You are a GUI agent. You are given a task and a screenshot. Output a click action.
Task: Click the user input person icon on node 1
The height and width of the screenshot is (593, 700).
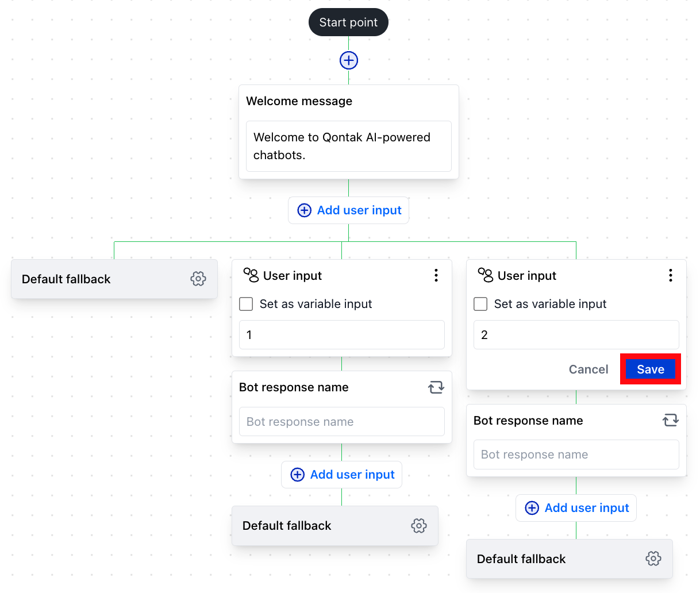tap(253, 275)
